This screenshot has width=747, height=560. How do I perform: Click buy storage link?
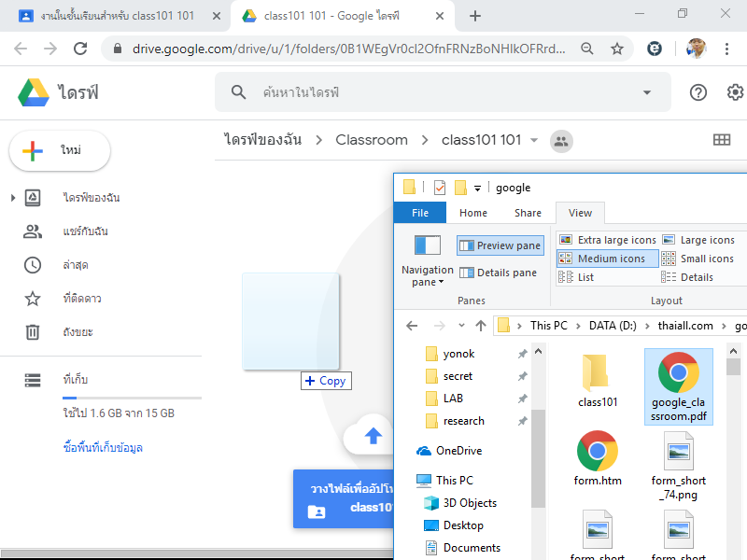click(x=103, y=448)
